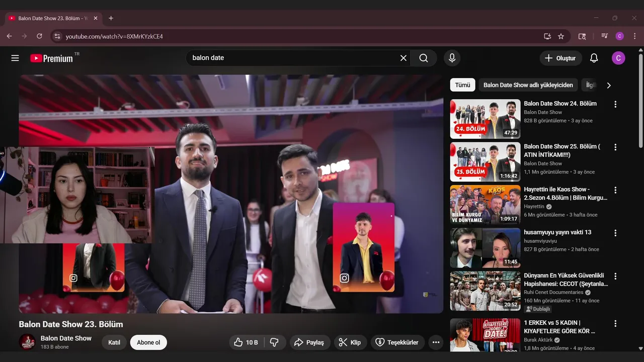644x362 pixels.
Task: Open browser profile avatar
Action: (620, 36)
